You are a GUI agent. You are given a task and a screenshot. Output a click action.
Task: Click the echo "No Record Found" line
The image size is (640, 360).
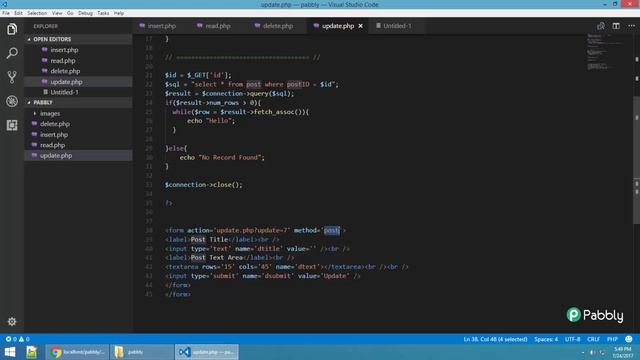[222, 158]
